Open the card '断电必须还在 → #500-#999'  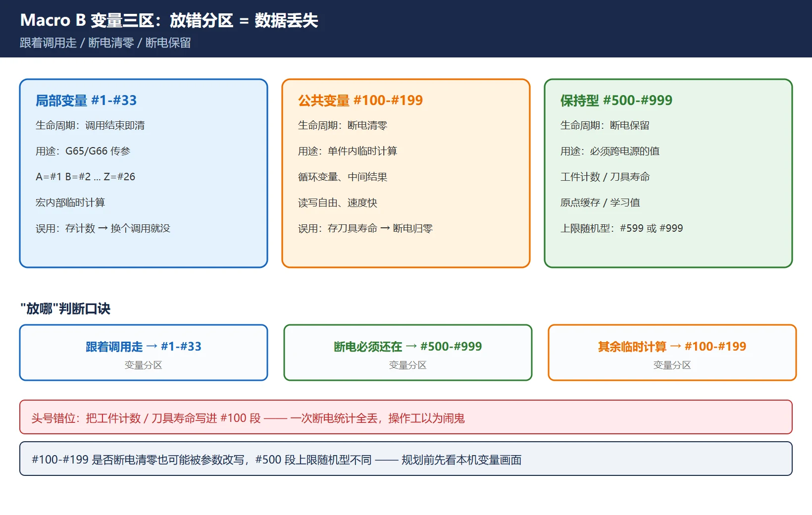(408, 353)
